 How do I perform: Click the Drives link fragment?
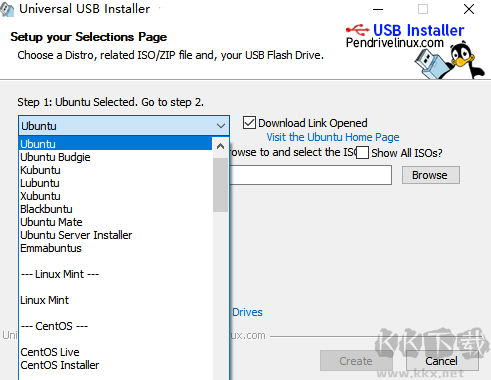[x=247, y=312]
